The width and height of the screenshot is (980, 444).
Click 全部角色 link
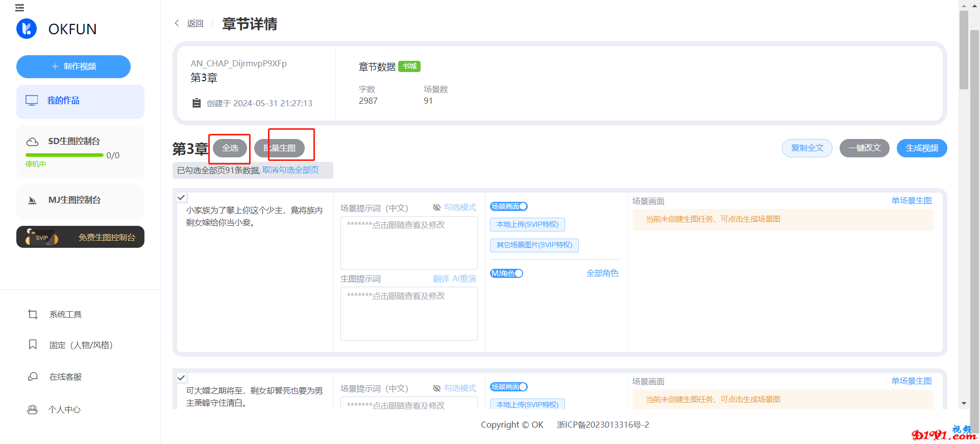coord(602,273)
